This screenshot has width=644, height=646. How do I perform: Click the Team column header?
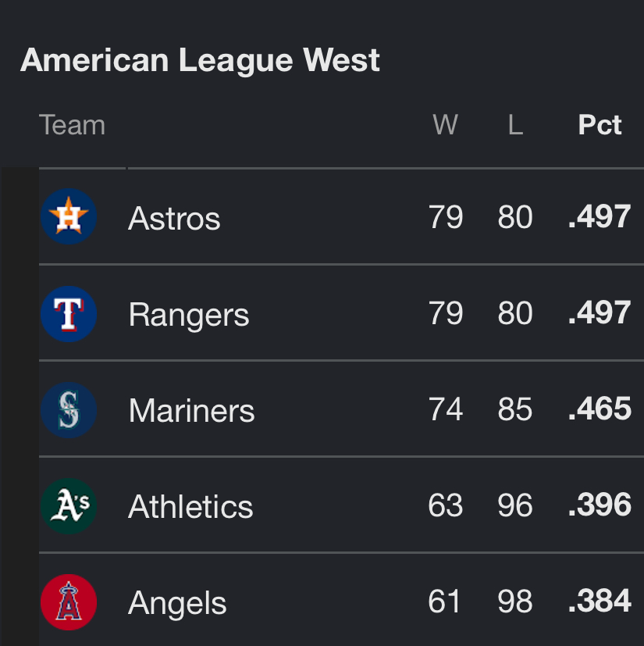click(72, 124)
